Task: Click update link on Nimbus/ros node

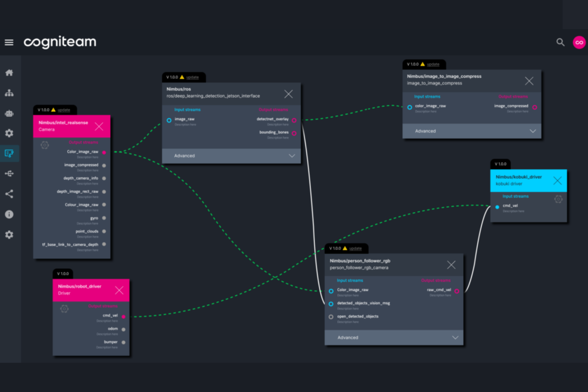Action: click(192, 77)
